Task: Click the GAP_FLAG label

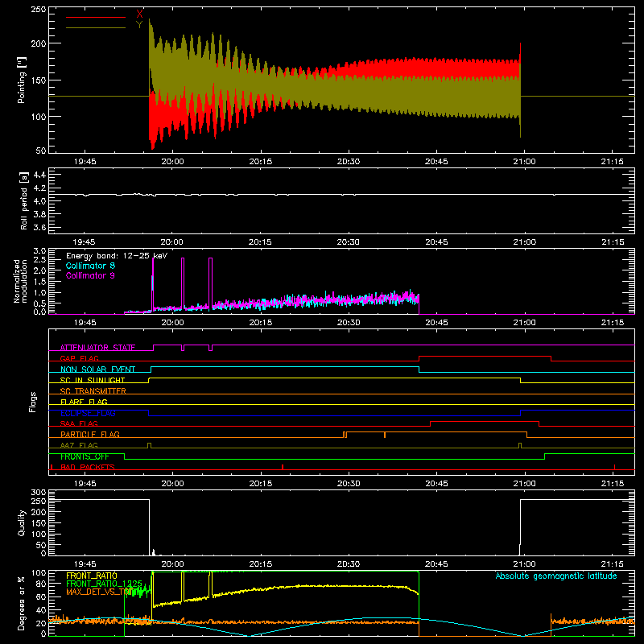Action: 79,358
